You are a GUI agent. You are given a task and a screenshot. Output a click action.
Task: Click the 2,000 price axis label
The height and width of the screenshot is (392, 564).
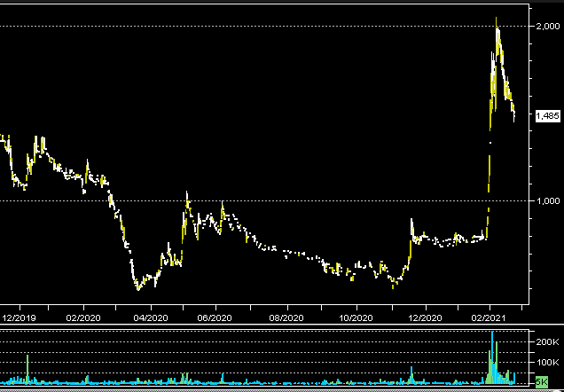[548, 27]
